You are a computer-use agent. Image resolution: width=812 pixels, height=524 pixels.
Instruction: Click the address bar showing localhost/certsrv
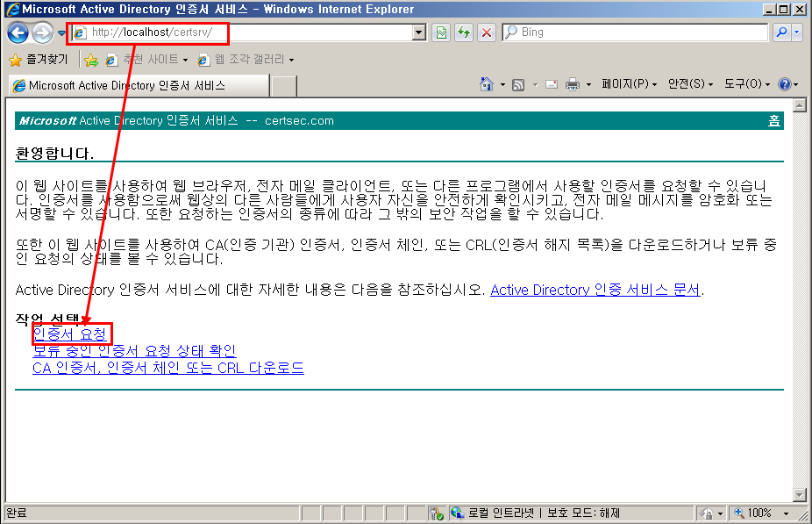[243, 32]
